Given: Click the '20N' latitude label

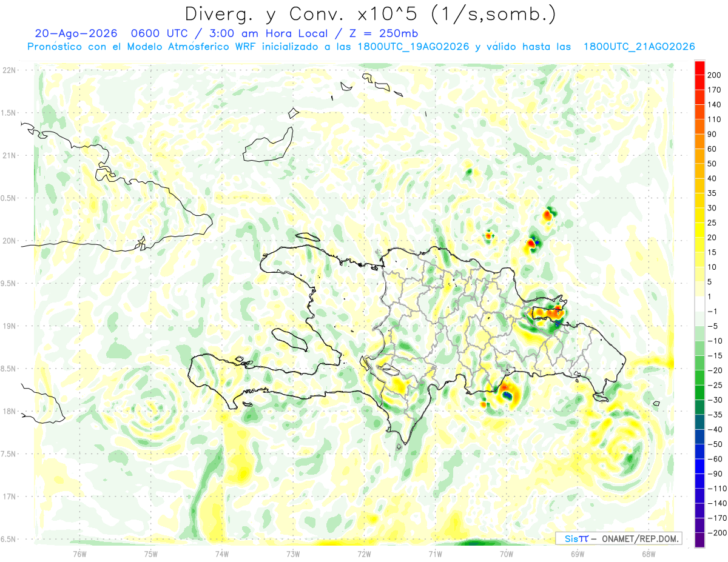Looking at the screenshot, I should [x=9, y=241].
